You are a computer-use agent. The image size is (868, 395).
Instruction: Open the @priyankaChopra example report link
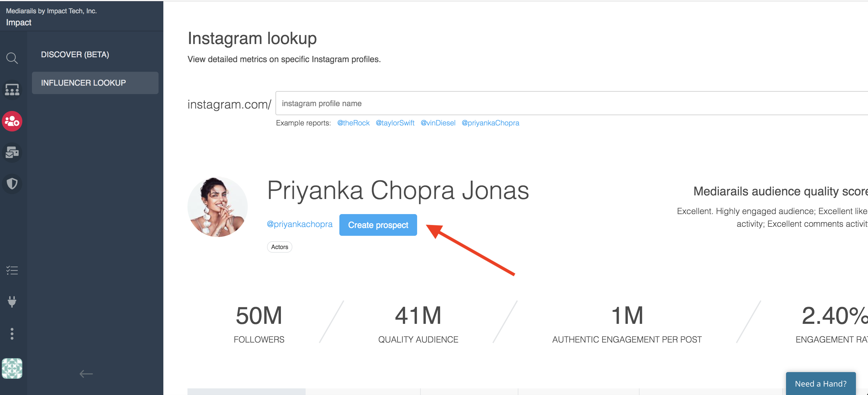490,123
